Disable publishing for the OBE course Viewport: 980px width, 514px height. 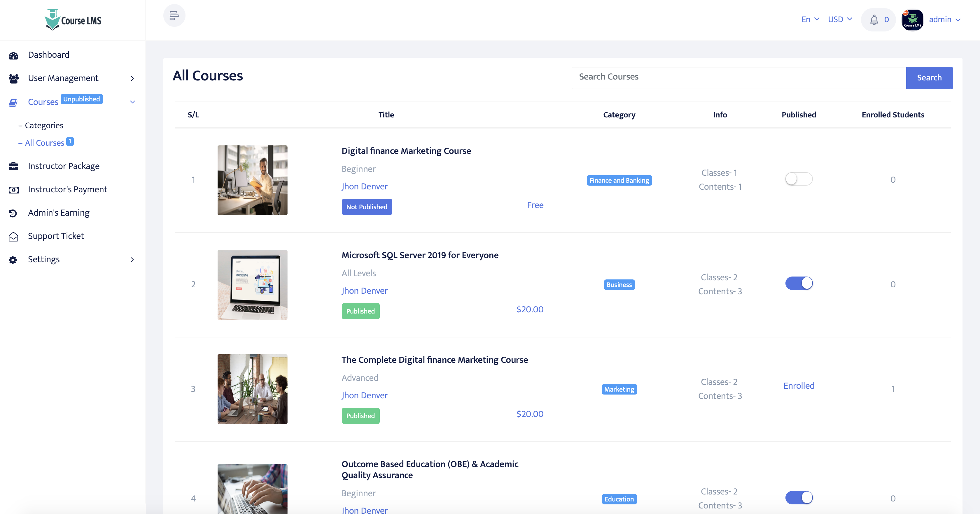(799, 497)
